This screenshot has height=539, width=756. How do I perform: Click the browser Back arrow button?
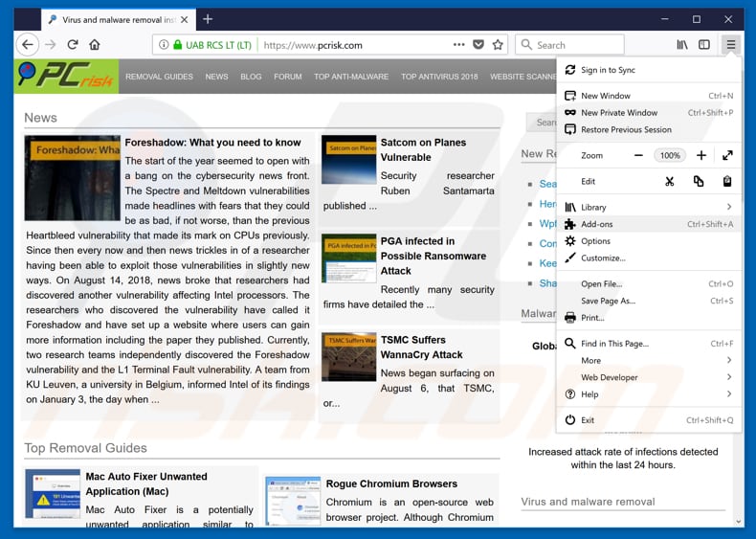[28, 45]
